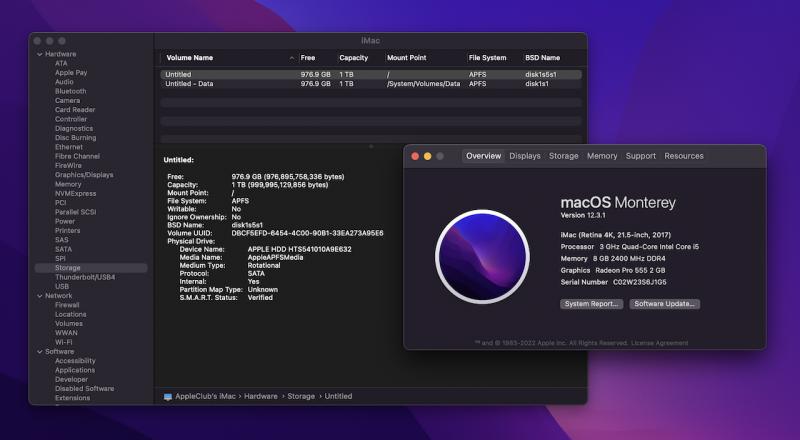Select Apple Pay in the sidebar
Screen dimensions: 800x440
pos(71,72)
